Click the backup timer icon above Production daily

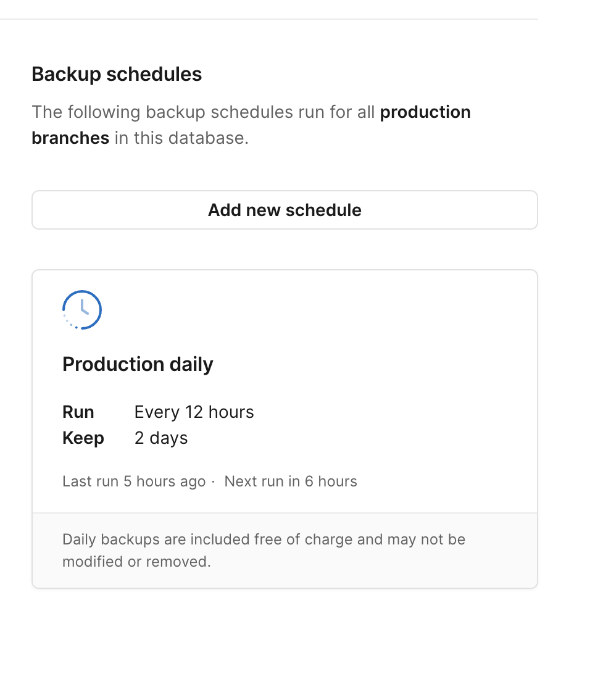(81, 310)
